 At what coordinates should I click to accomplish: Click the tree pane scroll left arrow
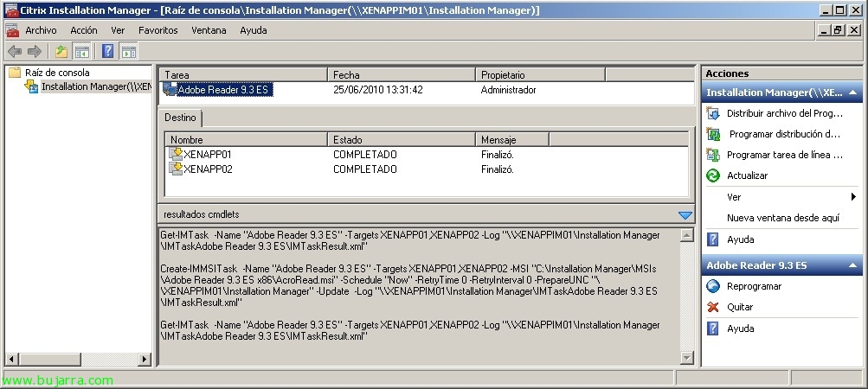click(11, 359)
